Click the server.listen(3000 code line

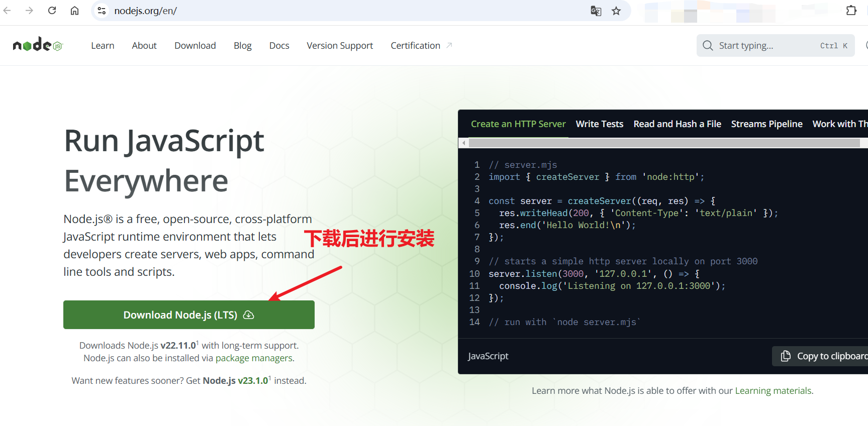point(594,274)
